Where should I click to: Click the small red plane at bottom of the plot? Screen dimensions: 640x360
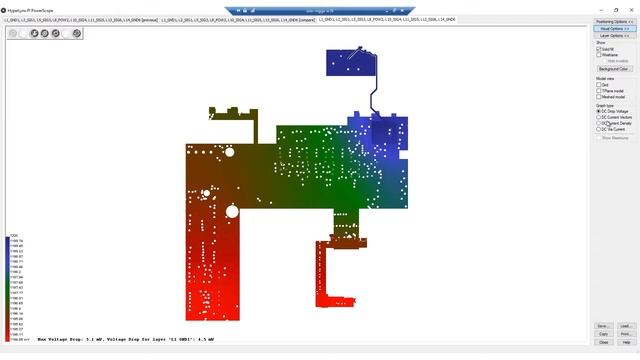click(x=335, y=302)
